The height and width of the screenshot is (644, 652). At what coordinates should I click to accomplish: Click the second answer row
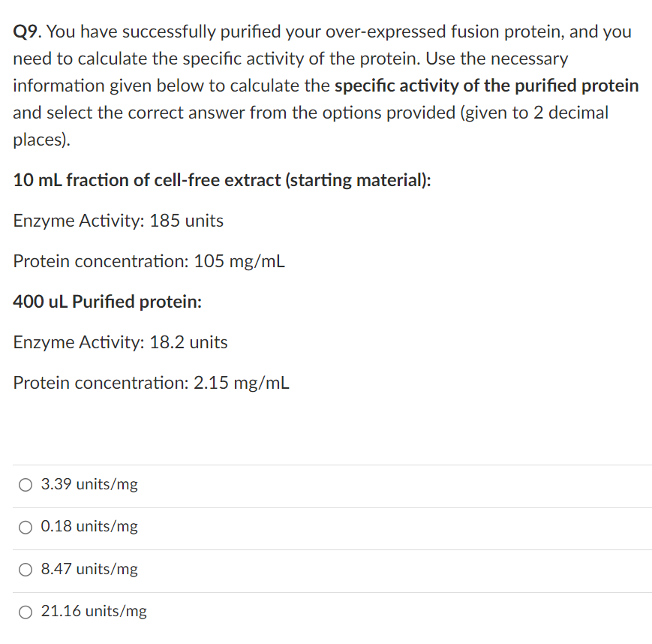pos(326,527)
